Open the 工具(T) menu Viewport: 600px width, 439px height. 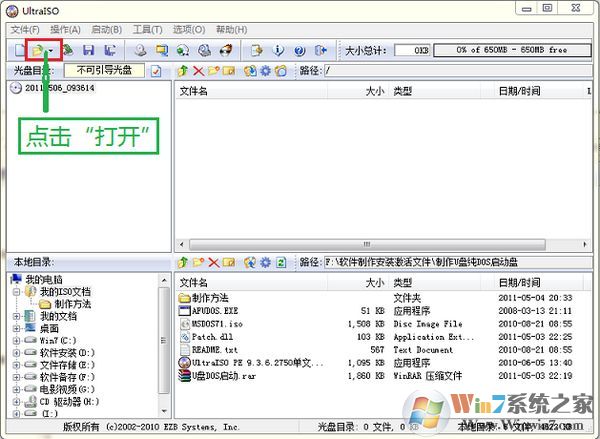coord(147,30)
